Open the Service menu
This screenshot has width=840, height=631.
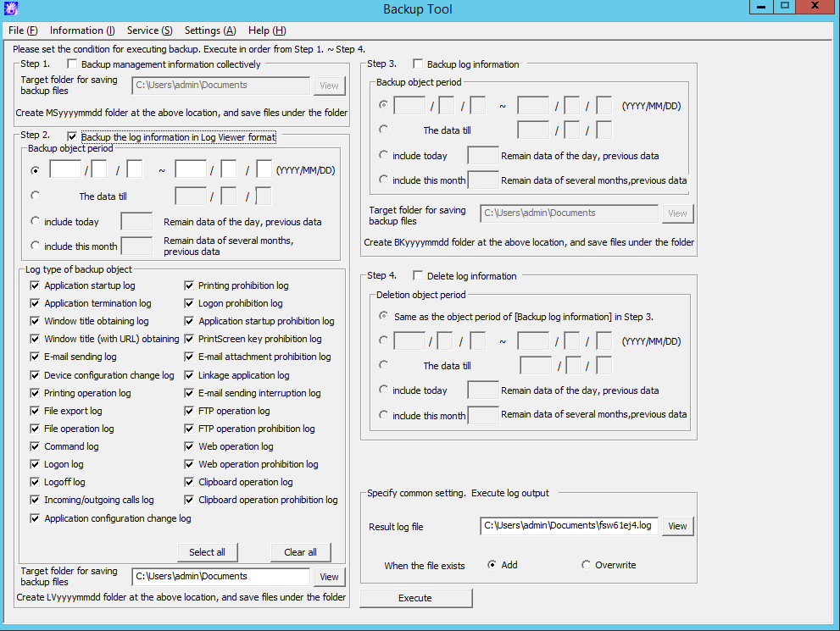[x=149, y=30]
